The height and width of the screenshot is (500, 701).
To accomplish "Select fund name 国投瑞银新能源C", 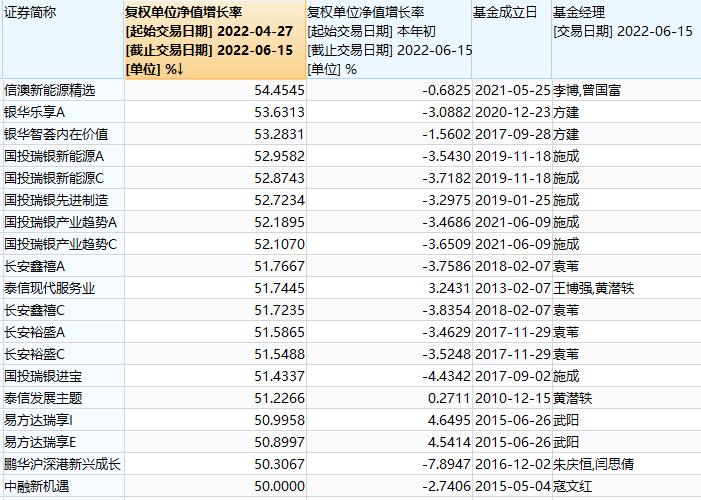I will 54,178.
